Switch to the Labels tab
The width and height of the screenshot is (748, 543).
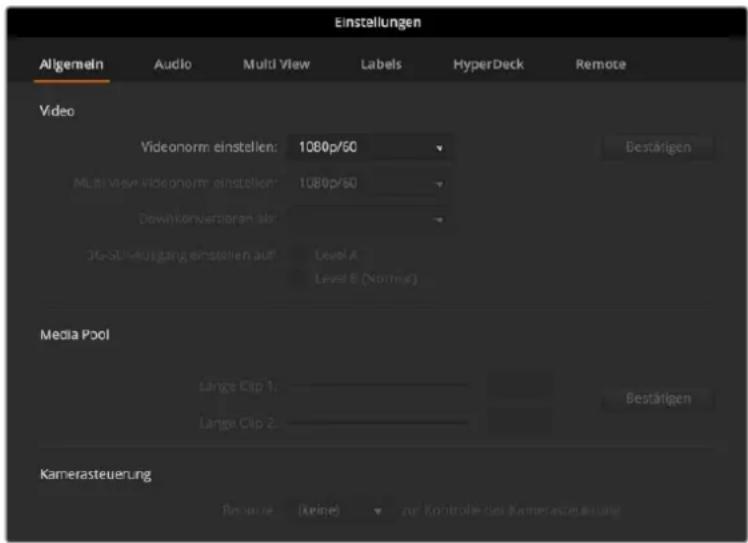(x=381, y=64)
